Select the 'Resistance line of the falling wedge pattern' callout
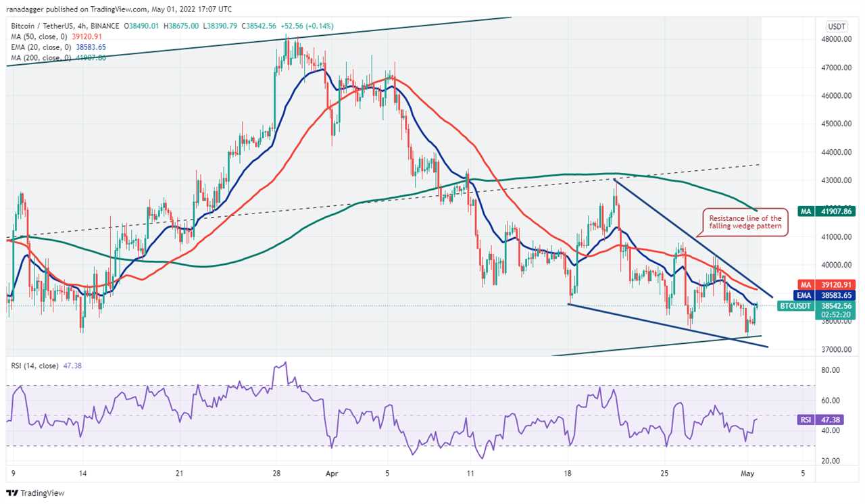This screenshot has height=504, width=865. [x=745, y=222]
